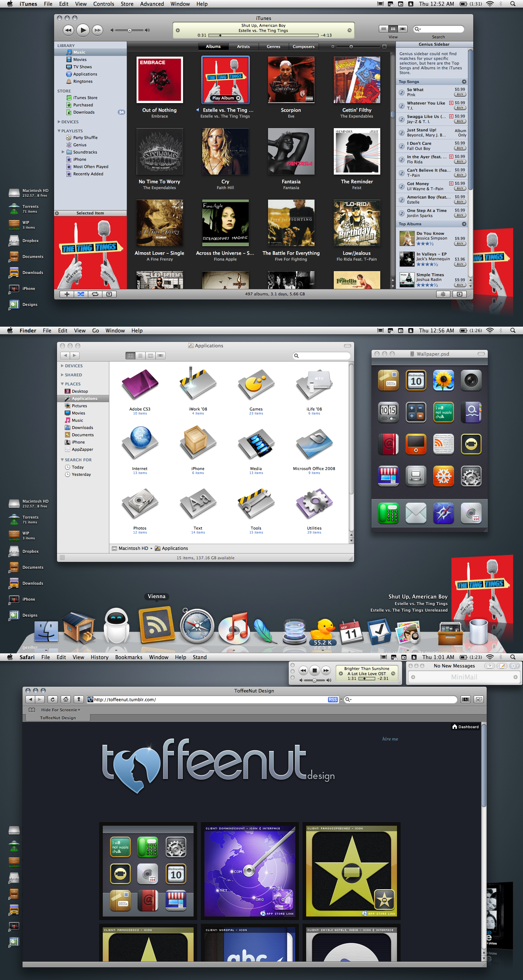Viewport: 523px width, 980px height.
Task: Add a new playlist with plus button
Action: tap(67, 294)
